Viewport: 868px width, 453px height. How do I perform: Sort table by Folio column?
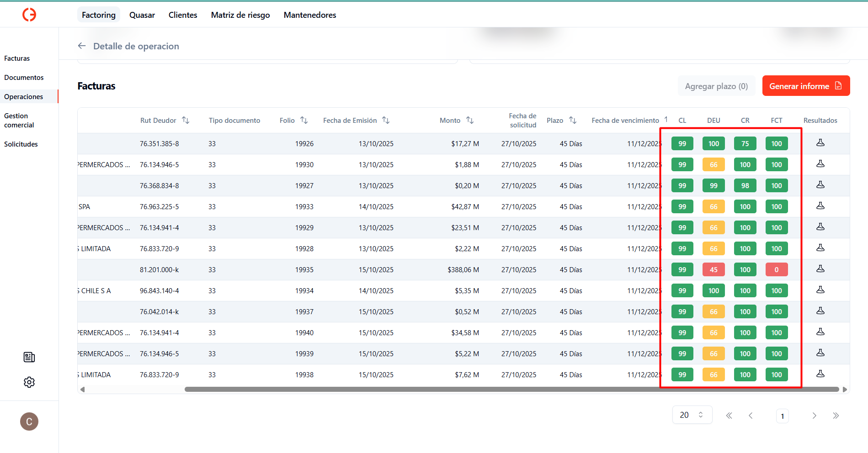click(x=304, y=120)
